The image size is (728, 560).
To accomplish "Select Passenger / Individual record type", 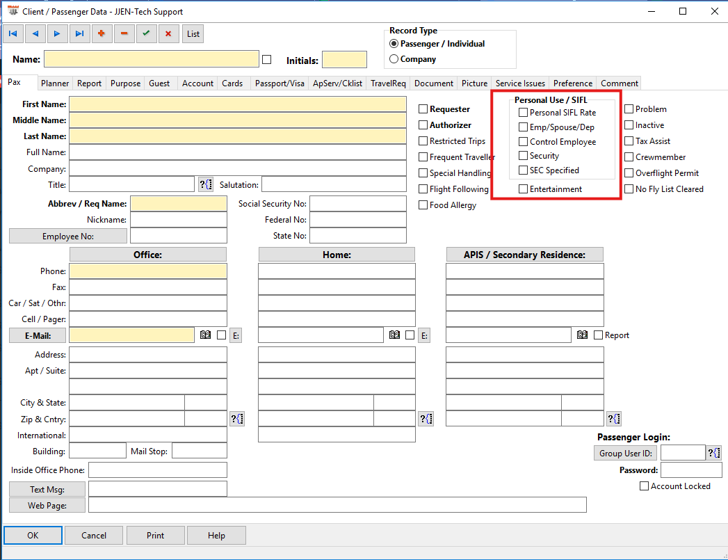I will click(x=394, y=44).
